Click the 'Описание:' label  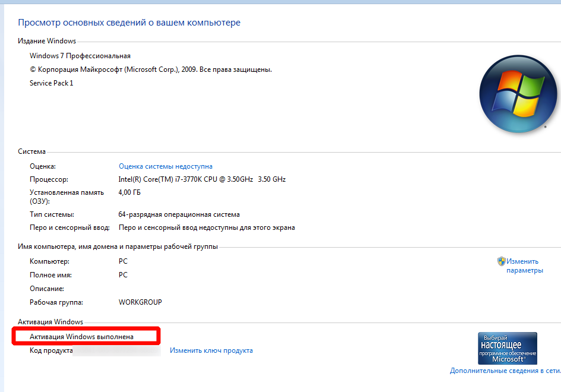[47, 289]
